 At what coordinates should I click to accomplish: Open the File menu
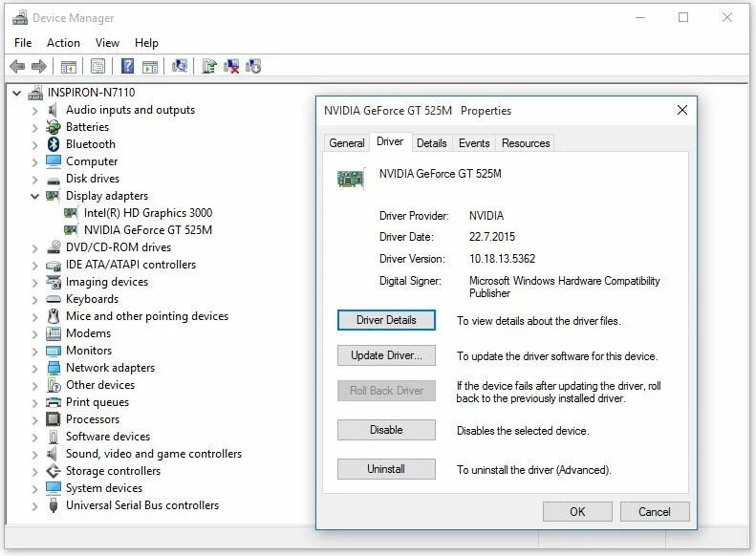pyautogui.click(x=23, y=43)
